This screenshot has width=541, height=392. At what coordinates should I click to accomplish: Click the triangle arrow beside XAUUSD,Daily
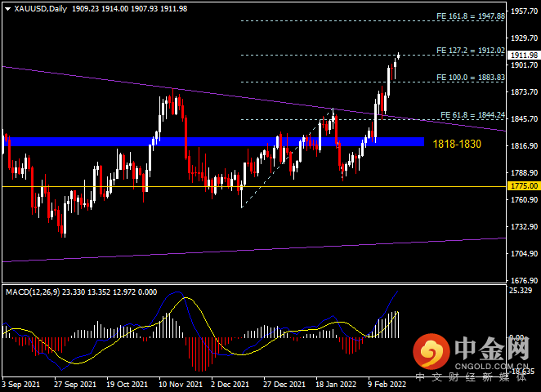tap(7, 9)
